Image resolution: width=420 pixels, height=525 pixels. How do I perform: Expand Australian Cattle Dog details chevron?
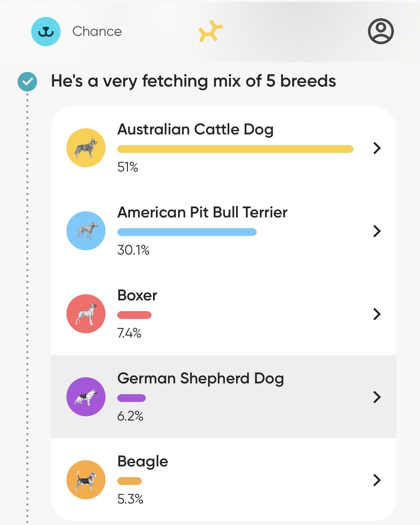tap(377, 148)
